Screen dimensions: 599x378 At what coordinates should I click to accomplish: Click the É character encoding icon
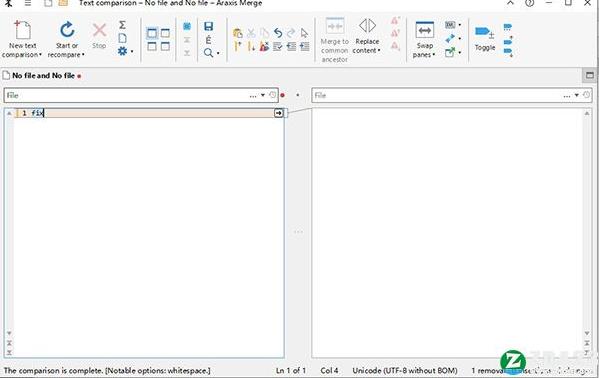click(208, 39)
